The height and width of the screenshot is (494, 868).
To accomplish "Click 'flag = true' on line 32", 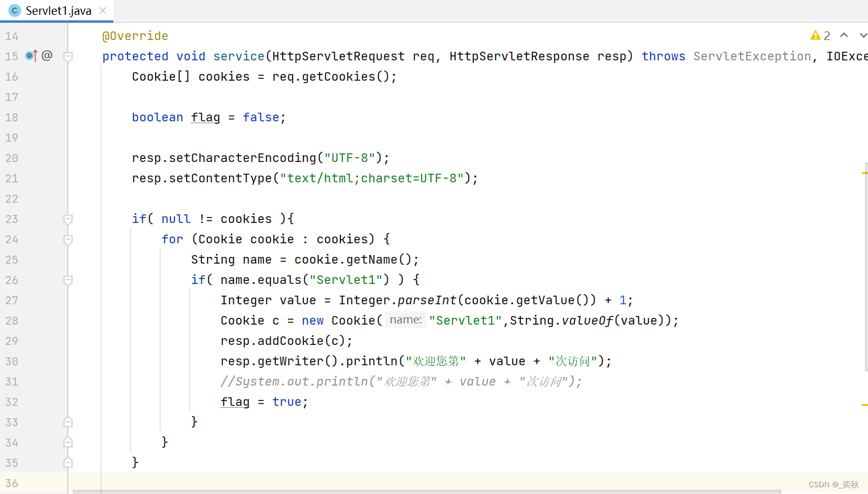I will pos(261,402).
